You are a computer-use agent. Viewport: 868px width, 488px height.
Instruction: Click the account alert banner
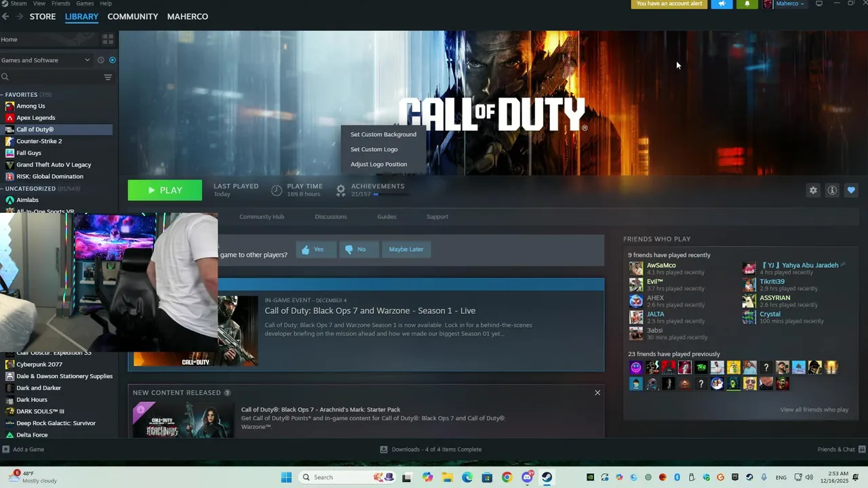[x=669, y=4]
